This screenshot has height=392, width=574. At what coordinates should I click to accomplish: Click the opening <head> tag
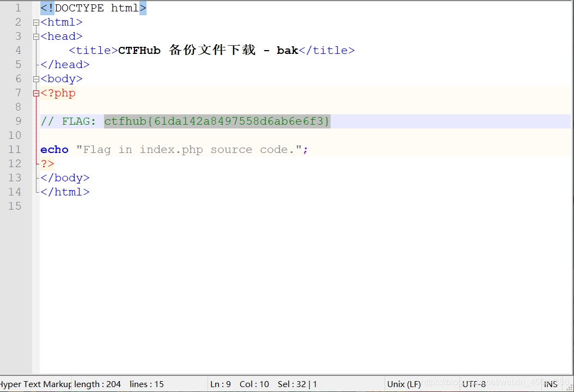(62, 36)
